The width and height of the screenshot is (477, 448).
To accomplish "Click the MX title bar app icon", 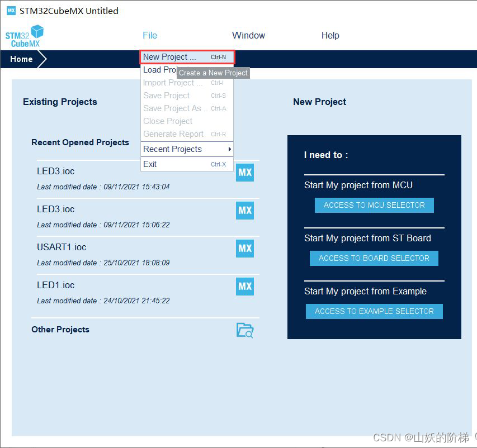I will (11, 11).
